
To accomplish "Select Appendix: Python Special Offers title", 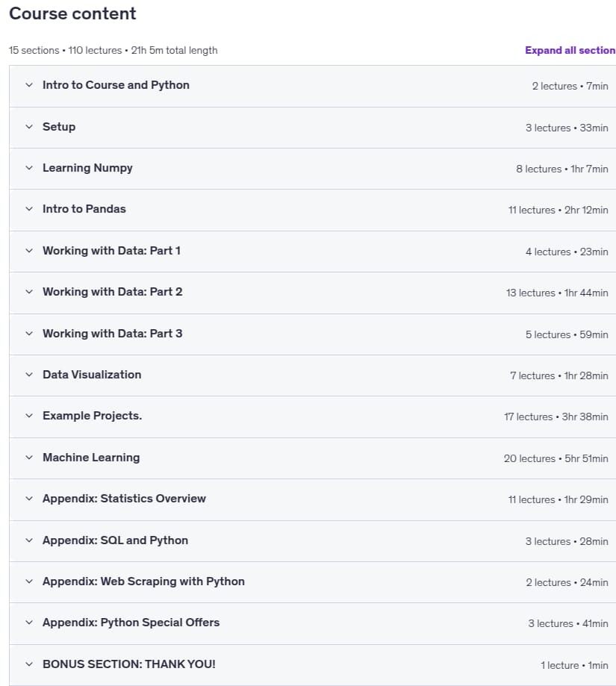I will click(x=131, y=623).
